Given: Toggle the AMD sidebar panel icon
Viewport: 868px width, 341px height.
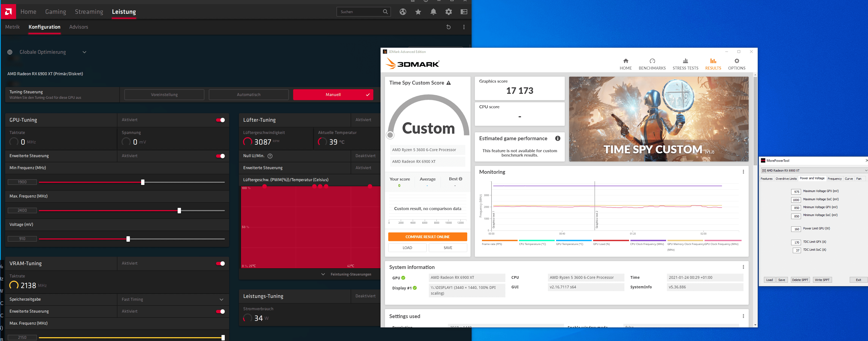Looking at the screenshot, I should pos(464,12).
